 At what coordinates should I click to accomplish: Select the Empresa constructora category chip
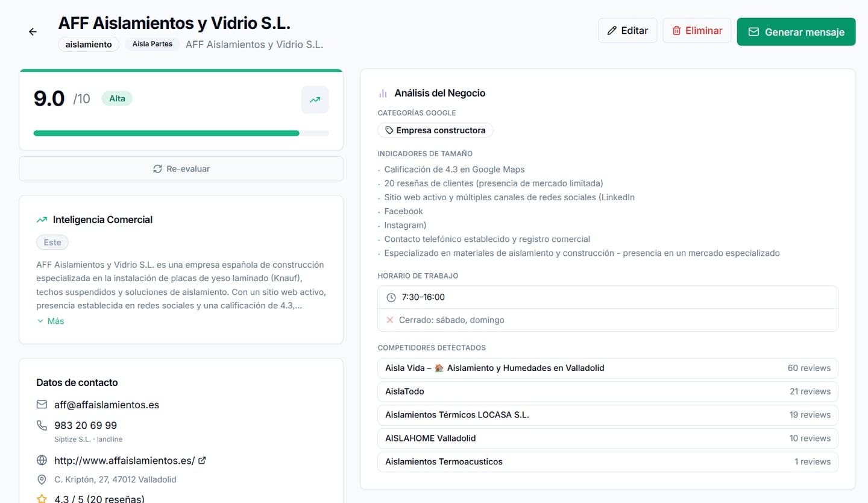coord(435,130)
